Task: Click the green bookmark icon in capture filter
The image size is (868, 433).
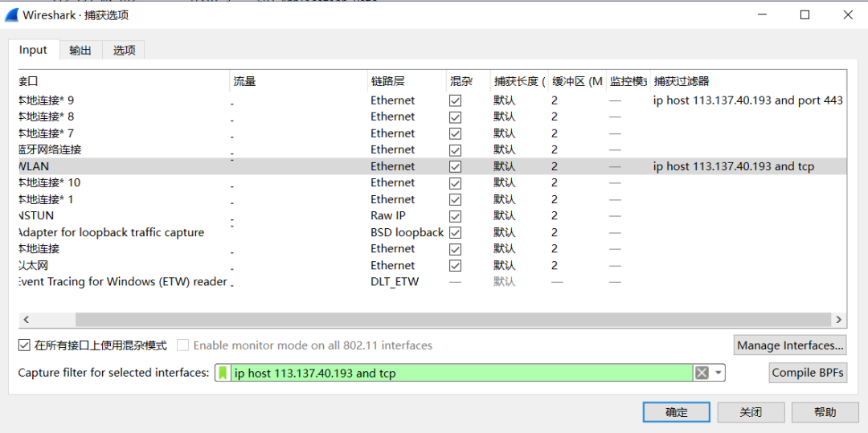Action: click(223, 374)
